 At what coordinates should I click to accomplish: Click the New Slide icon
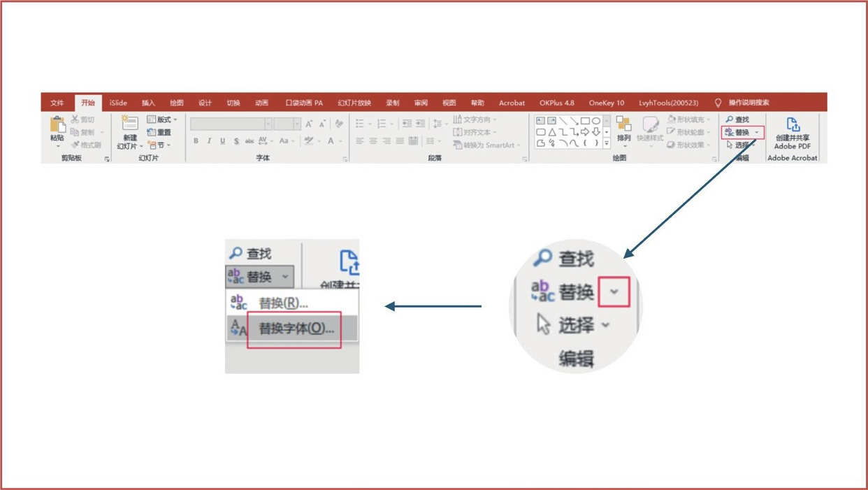(129, 124)
